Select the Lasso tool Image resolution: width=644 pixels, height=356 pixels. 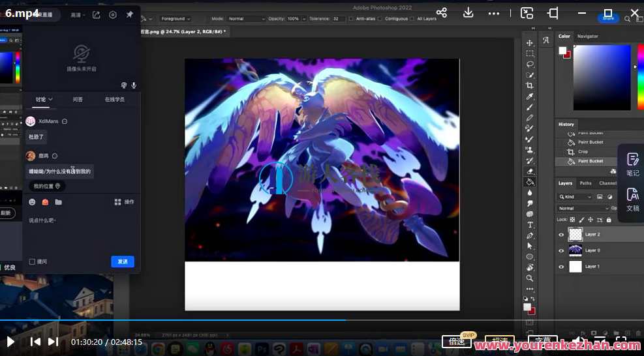tap(530, 65)
